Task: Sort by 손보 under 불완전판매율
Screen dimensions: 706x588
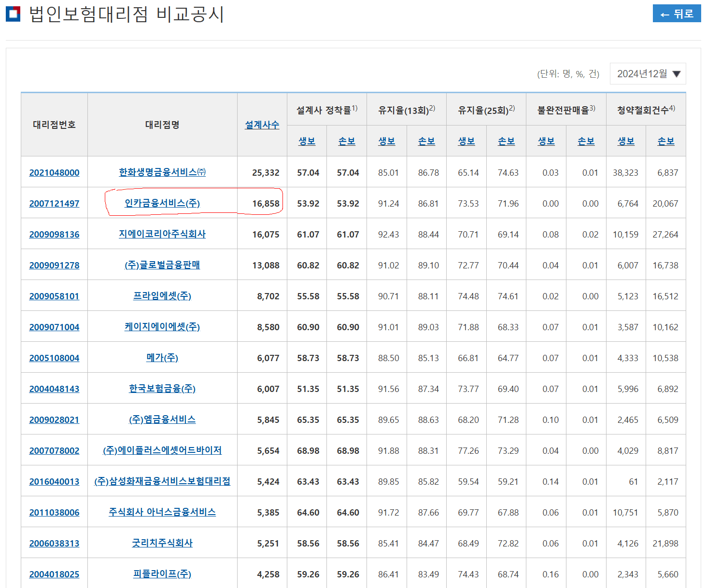Action: click(x=586, y=141)
